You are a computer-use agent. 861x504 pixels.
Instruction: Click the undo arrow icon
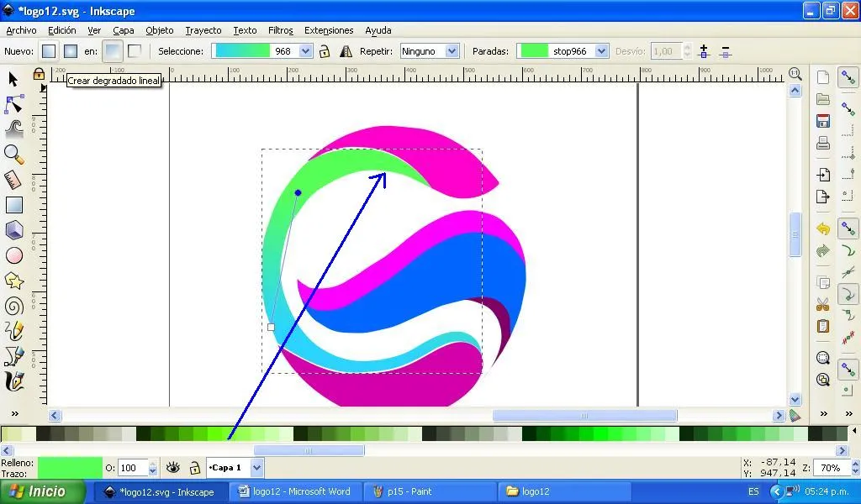click(x=822, y=228)
